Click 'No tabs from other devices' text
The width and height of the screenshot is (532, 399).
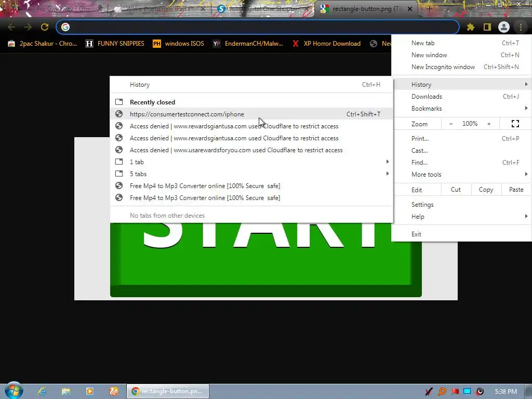(167, 216)
